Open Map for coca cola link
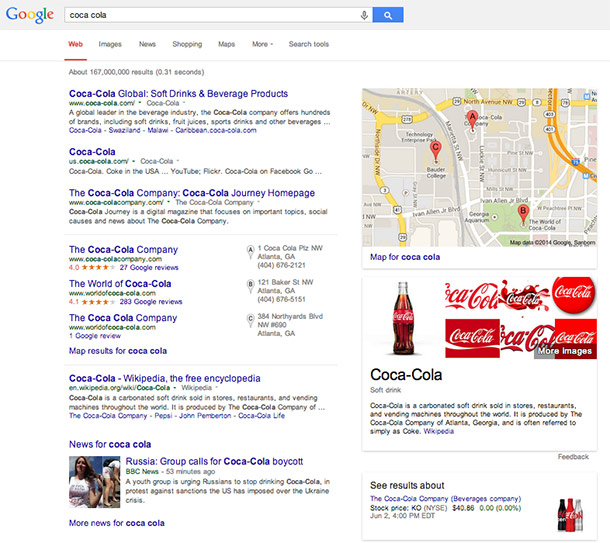 pos(405,257)
